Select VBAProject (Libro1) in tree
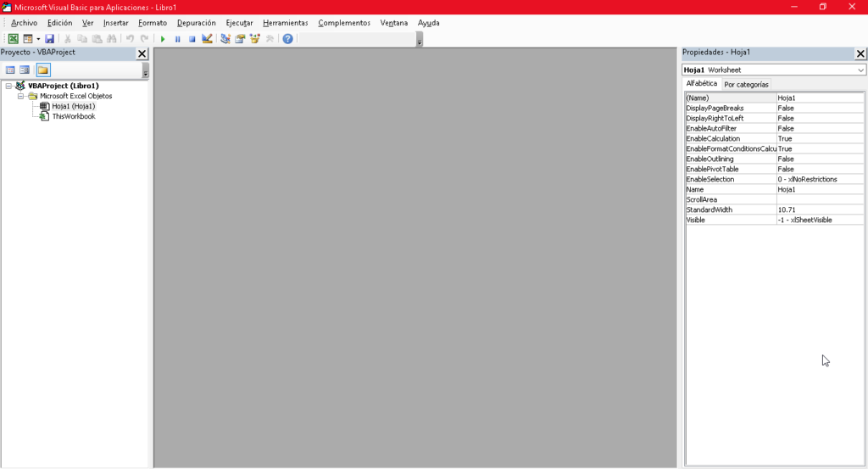The image size is (868, 469). [63, 86]
